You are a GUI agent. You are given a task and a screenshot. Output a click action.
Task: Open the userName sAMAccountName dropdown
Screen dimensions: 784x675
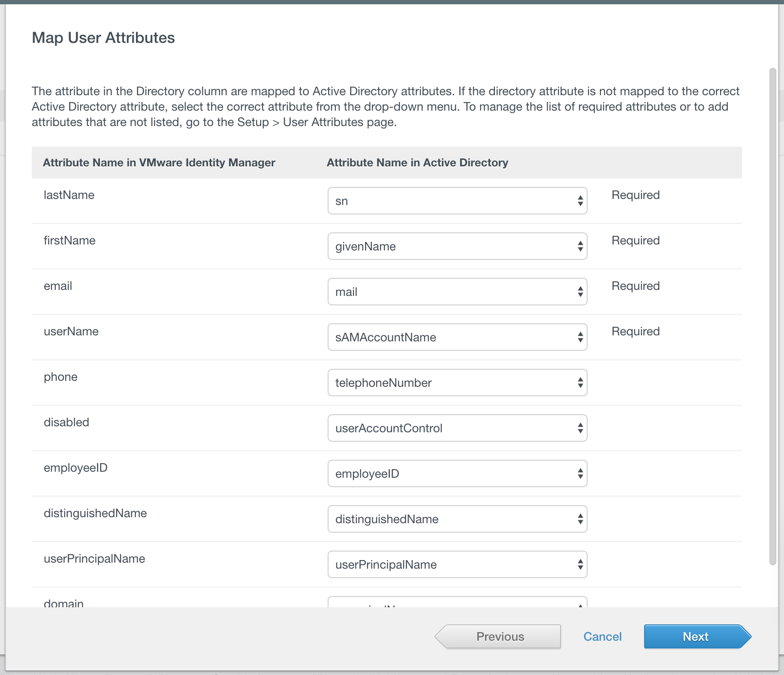457,337
